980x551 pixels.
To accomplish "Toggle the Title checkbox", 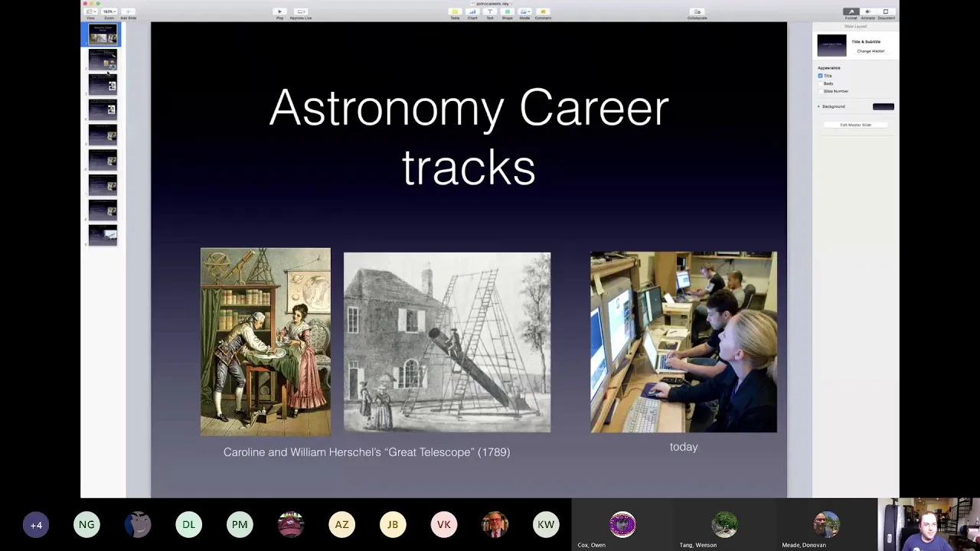I will pos(820,76).
